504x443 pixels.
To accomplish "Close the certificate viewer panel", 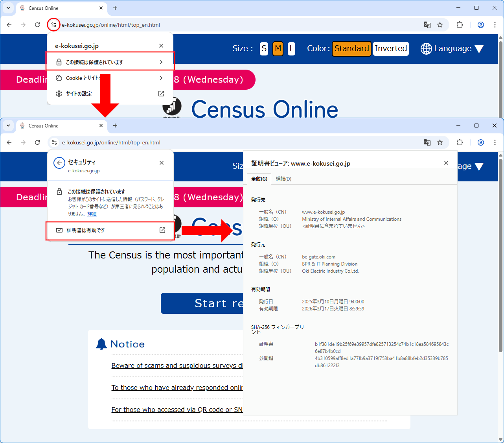I will [x=446, y=163].
